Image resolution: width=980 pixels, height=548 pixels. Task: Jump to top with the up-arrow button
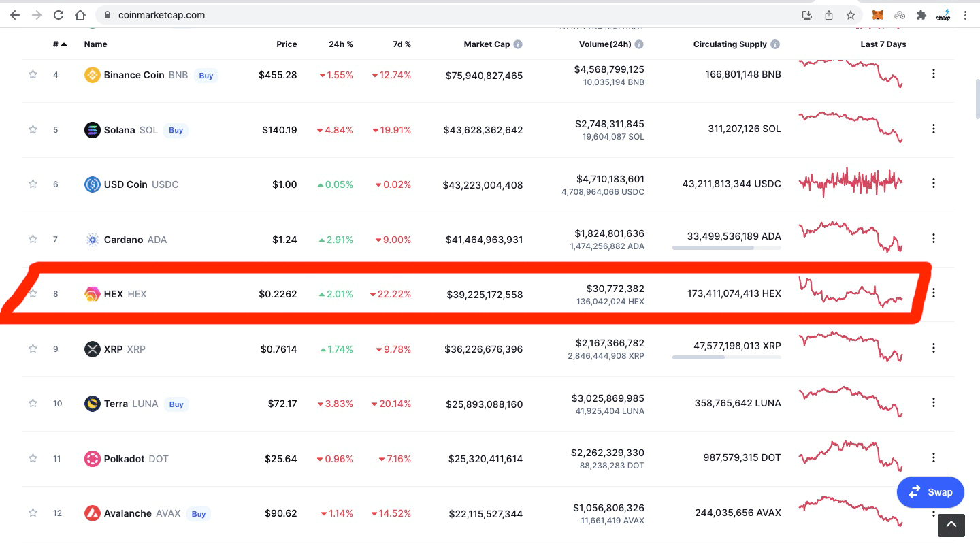coord(951,524)
